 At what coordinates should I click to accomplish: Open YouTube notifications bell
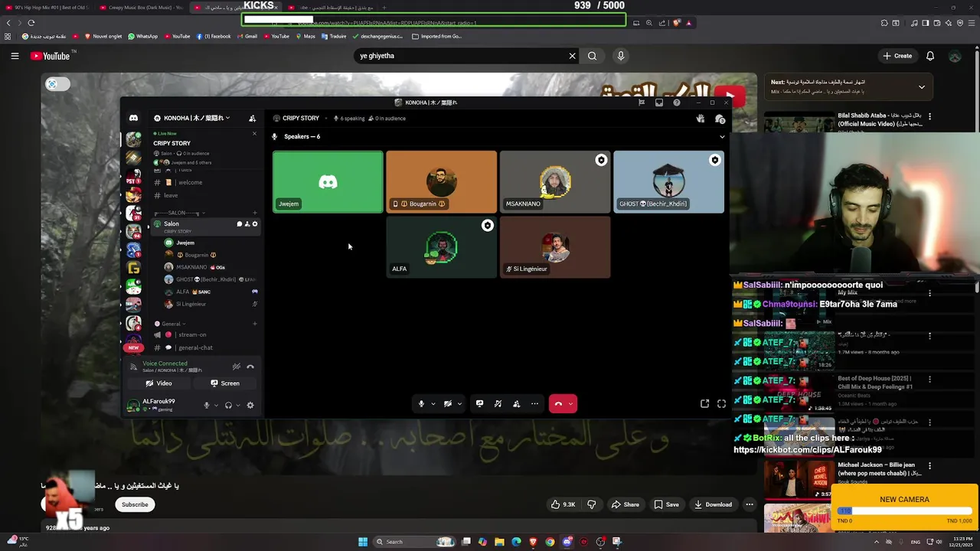(930, 56)
